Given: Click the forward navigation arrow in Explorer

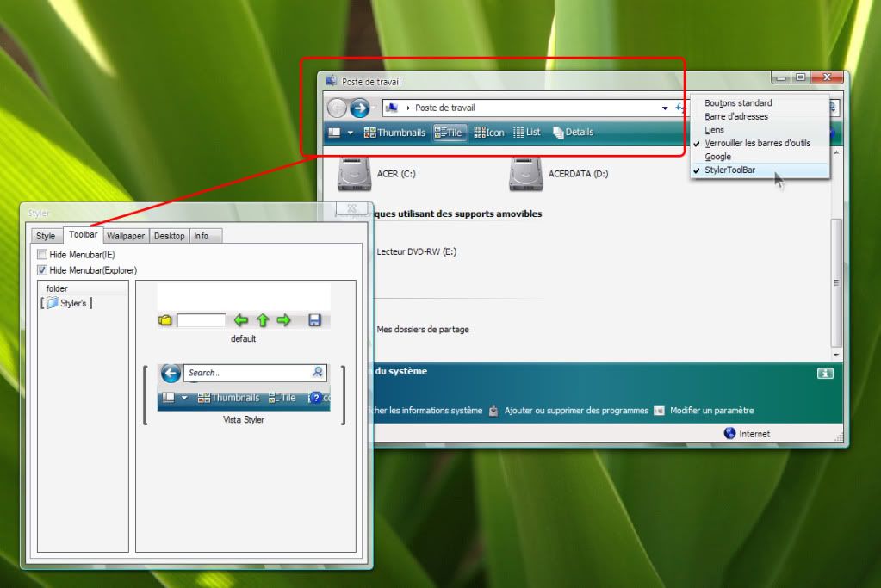Looking at the screenshot, I should 359,108.
